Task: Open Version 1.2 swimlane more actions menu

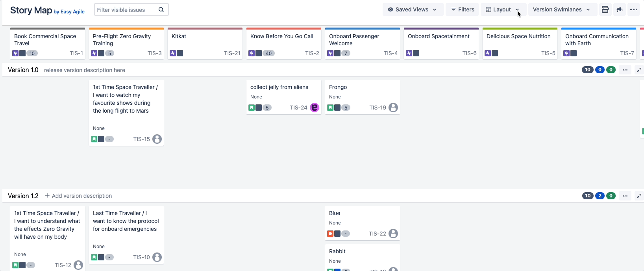Action: tap(625, 196)
